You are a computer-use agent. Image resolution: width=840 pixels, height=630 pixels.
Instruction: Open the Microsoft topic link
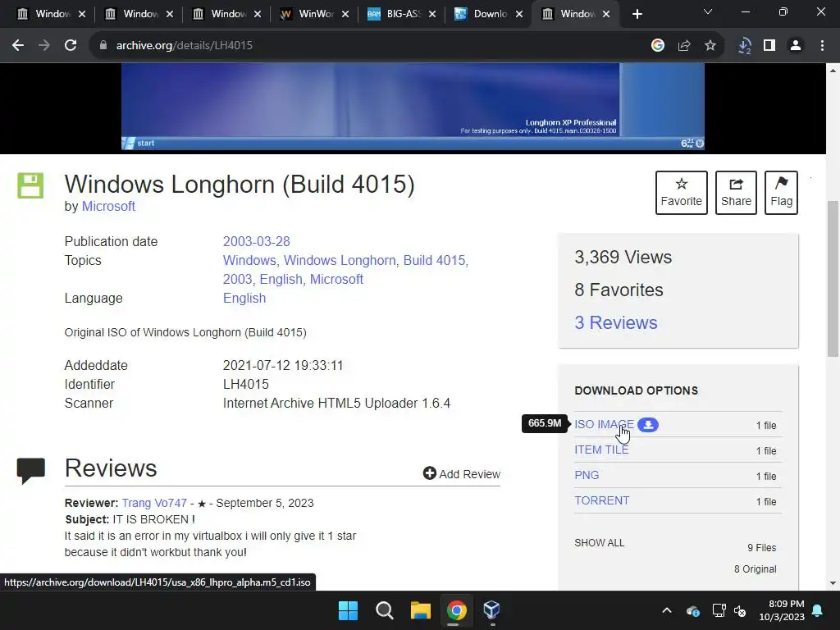[x=336, y=279]
